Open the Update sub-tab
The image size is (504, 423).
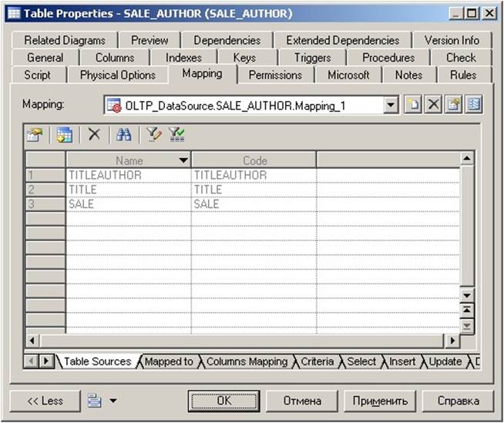445,361
